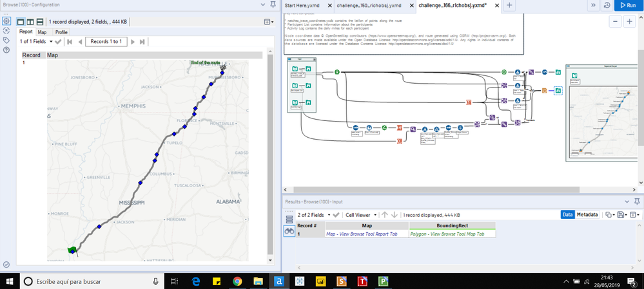The height and width of the screenshot is (289, 644).
Task: Select the top Input Data tool in container
Action: click(295, 68)
